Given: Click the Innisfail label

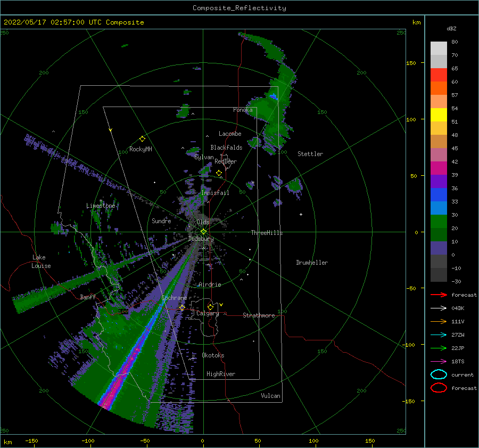Looking at the screenshot, I should pos(215,193).
